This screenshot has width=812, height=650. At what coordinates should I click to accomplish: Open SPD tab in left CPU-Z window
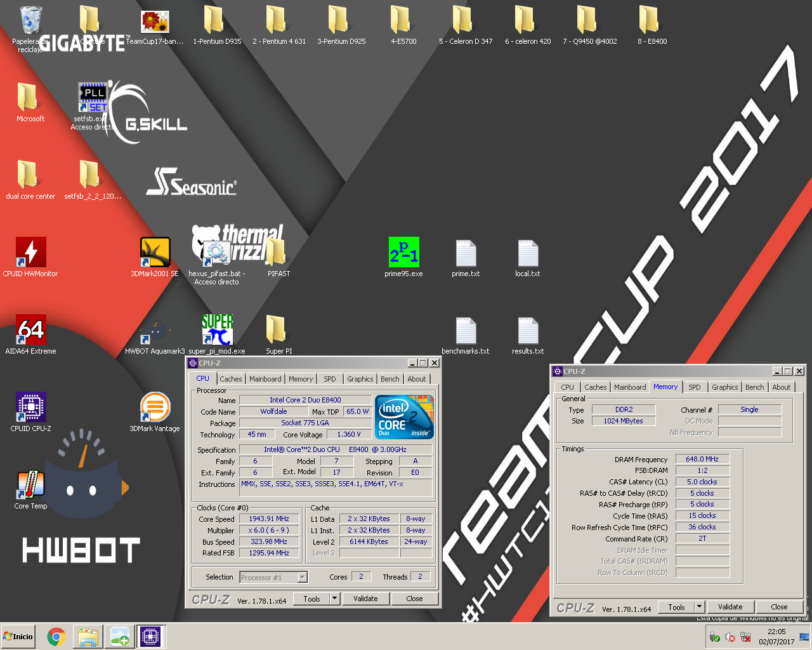[330, 379]
